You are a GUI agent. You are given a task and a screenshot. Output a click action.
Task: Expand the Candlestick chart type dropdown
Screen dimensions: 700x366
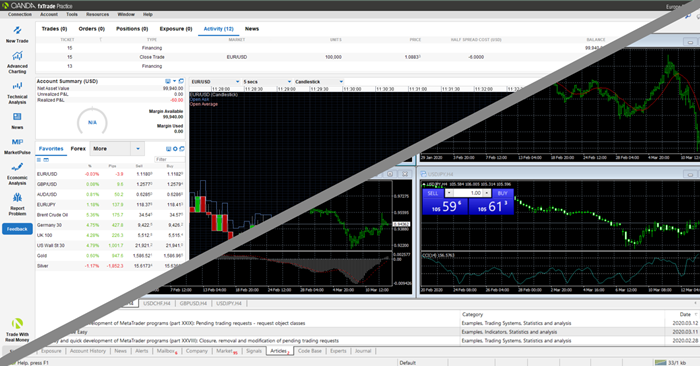point(319,82)
